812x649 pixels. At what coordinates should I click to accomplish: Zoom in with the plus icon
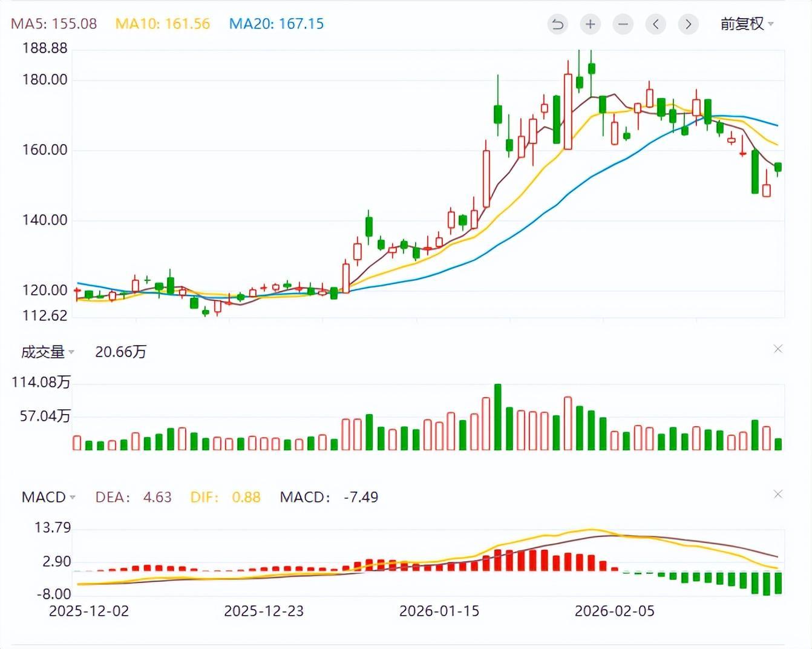pyautogui.click(x=590, y=24)
